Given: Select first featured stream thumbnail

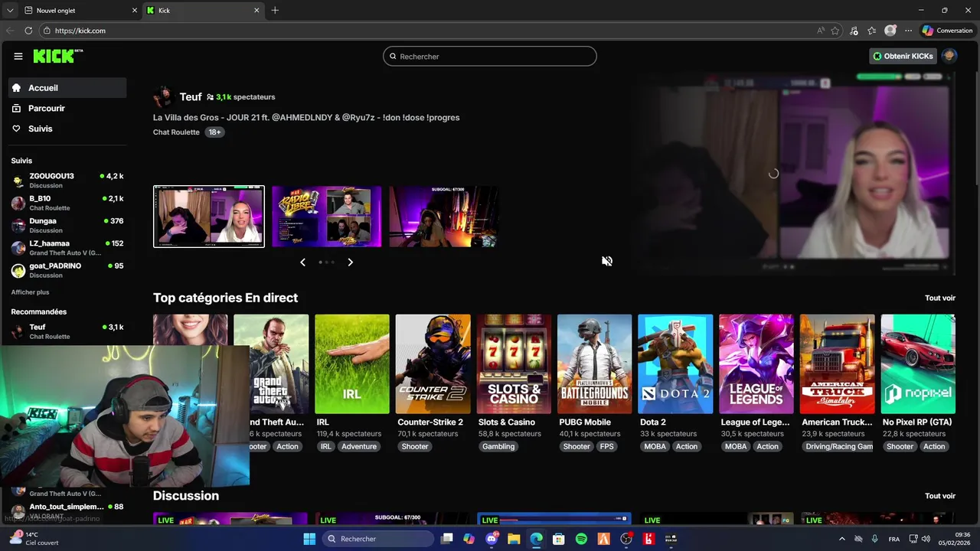Looking at the screenshot, I should [x=209, y=217].
